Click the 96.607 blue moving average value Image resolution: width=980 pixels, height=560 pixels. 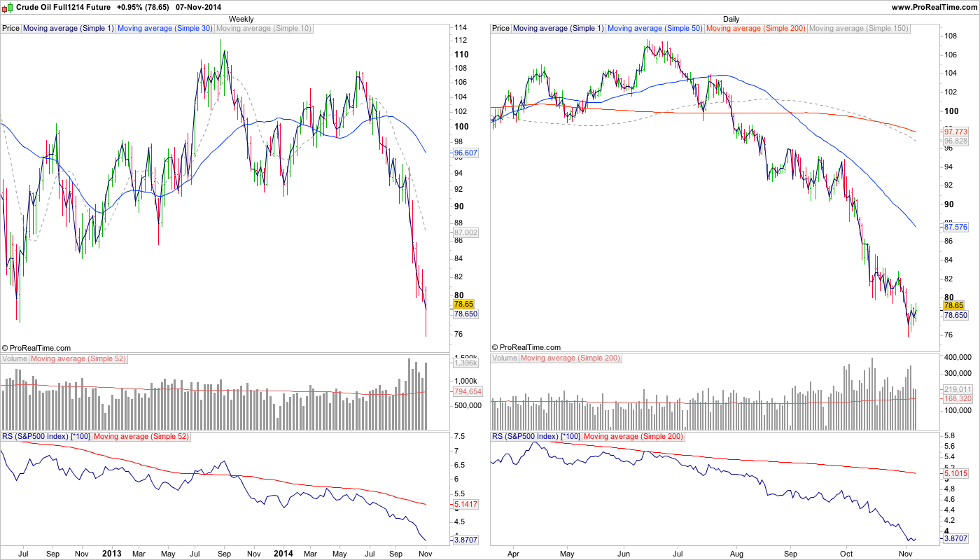click(x=465, y=152)
